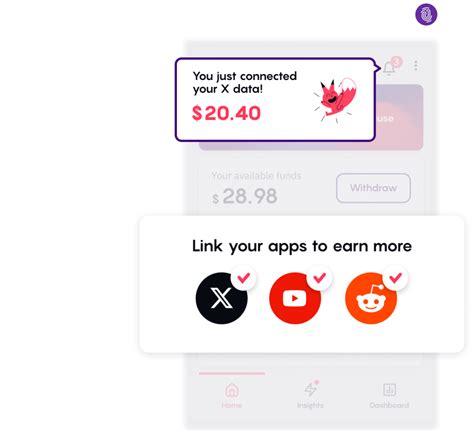This screenshot has height=433, width=474.
Task: Click the gradient balance card behind popup
Action: coord(399,117)
